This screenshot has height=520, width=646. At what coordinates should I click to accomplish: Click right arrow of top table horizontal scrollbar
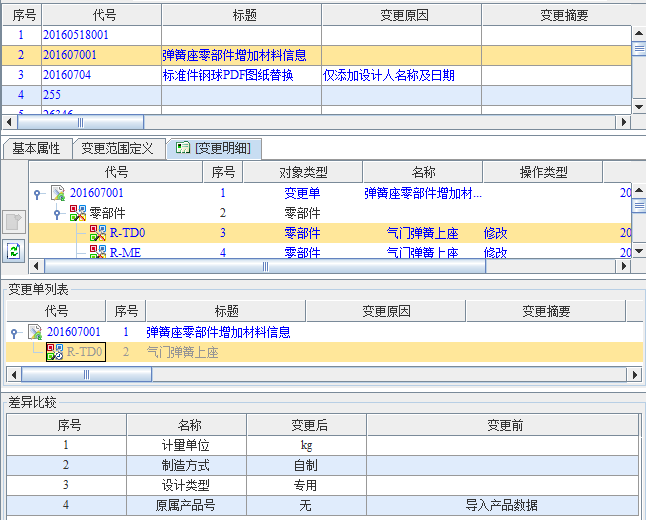pyautogui.click(x=624, y=122)
